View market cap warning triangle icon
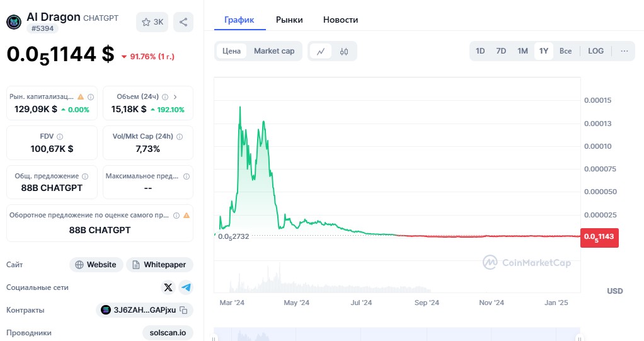The image size is (644, 341). [x=81, y=97]
